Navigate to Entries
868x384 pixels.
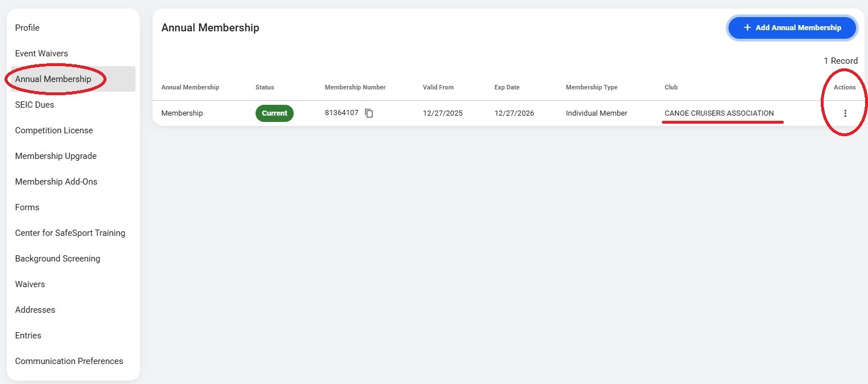tap(28, 336)
